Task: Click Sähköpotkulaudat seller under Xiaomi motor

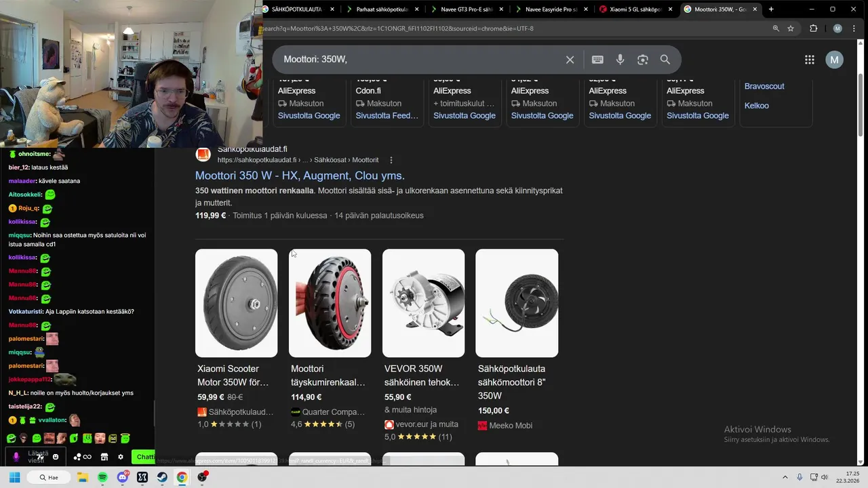Action: pos(241,412)
